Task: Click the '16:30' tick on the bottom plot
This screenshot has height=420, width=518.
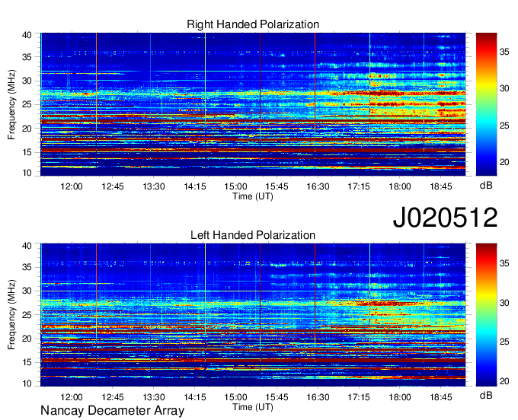Action: tap(318, 397)
